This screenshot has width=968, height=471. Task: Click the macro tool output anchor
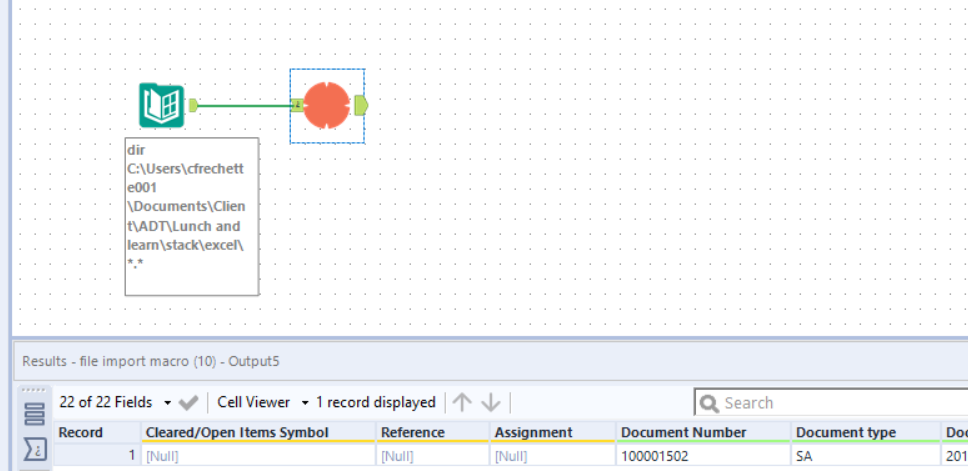tap(362, 106)
